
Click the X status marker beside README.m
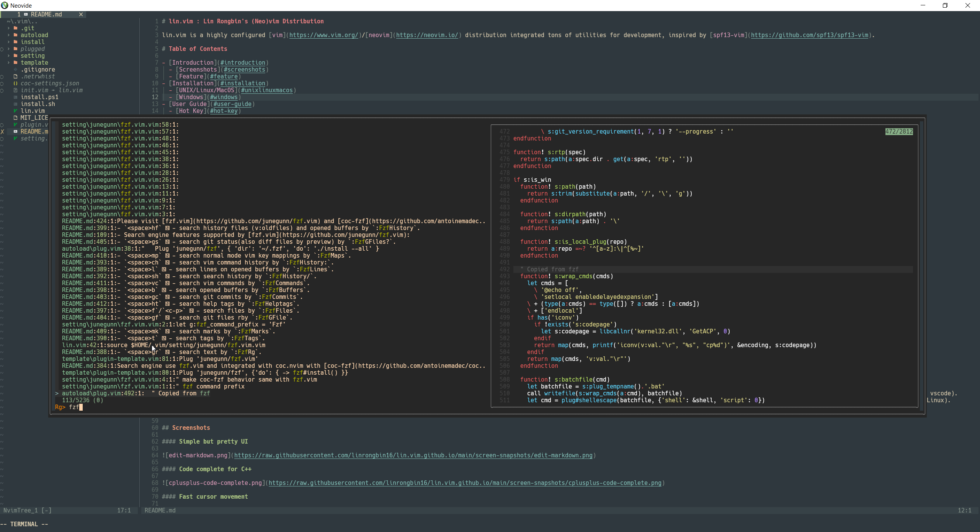click(2, 132)
